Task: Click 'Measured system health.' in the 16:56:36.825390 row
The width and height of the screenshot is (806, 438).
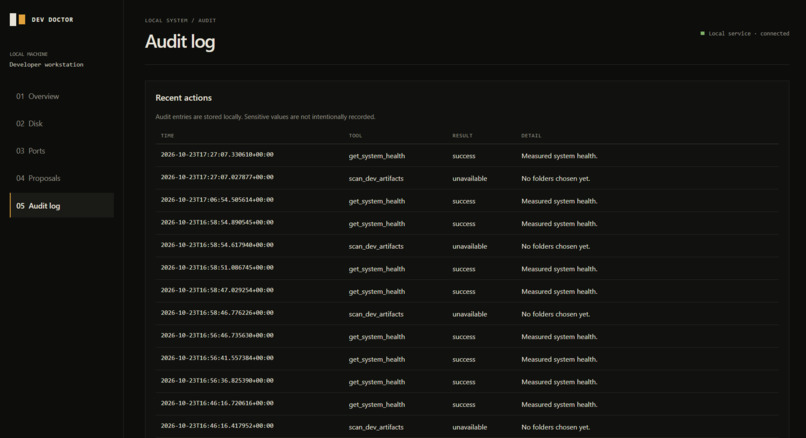Action: click(559, 382)
